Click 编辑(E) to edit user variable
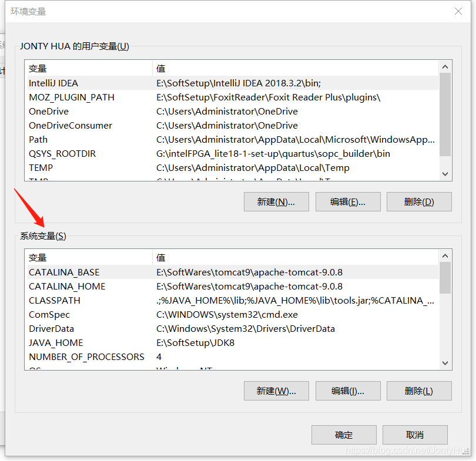Image resolution: width=476 pixels, height=461 pixels. 348,201
